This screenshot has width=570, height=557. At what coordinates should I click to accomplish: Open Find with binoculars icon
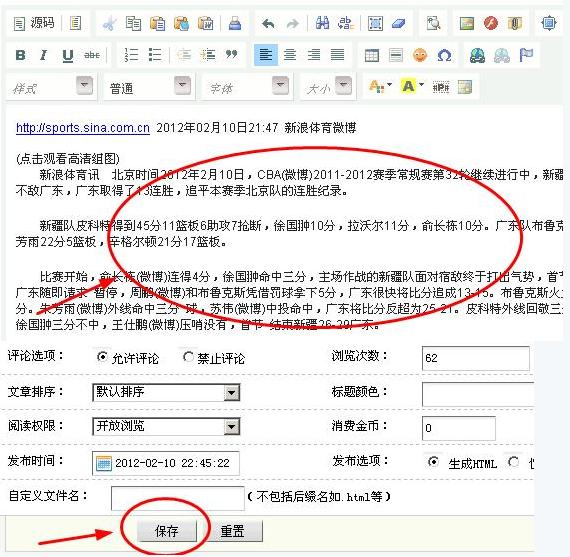322,24
